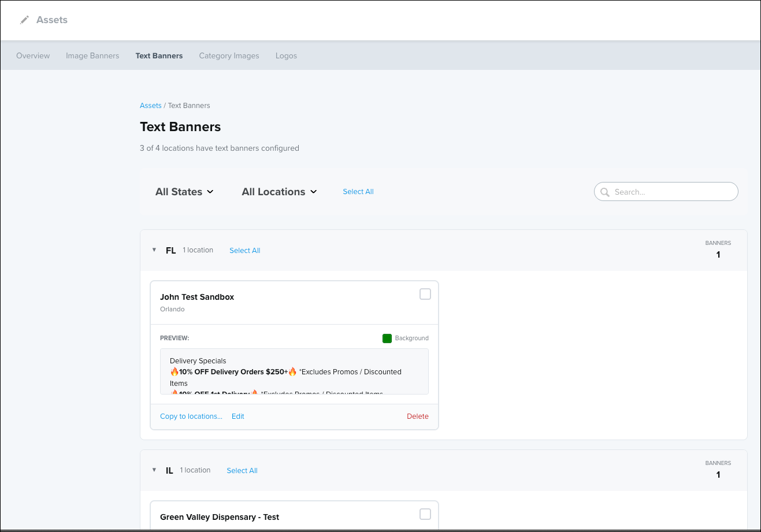Screen dimensions: 761x532
Task: Open the Overview tab
Action: (33, 55)
